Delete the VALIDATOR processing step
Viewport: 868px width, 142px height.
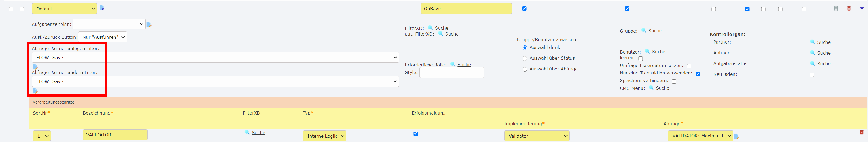(862, 133)
